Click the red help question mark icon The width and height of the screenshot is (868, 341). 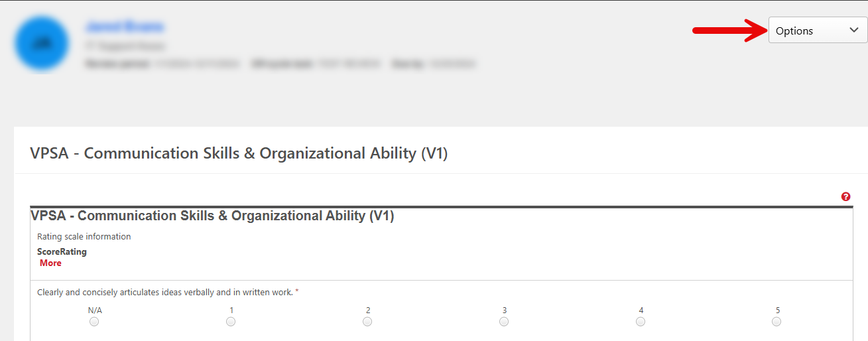pos(845,196)
